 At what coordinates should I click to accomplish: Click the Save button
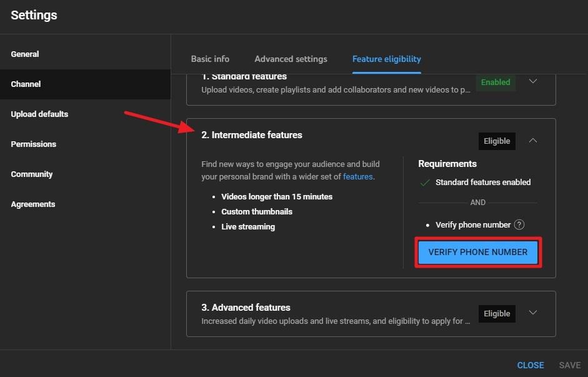coord(570,365)
